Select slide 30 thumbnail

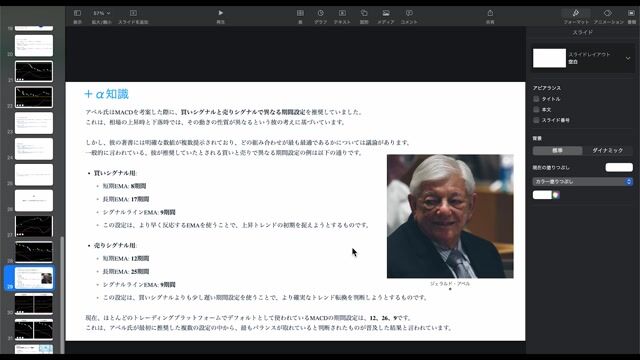[34, 304]
